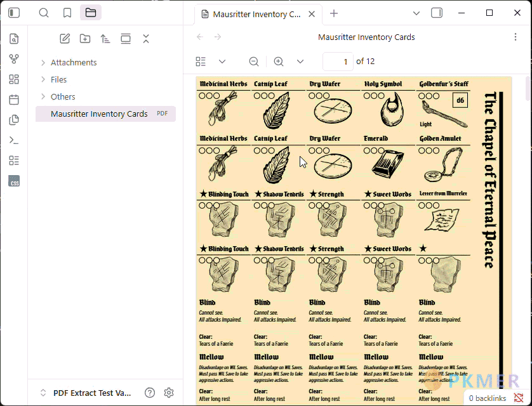The height and width of the screenshot is (406, 532).
Task: Open quick switcher ribbon icon
Action: [14, 39]
